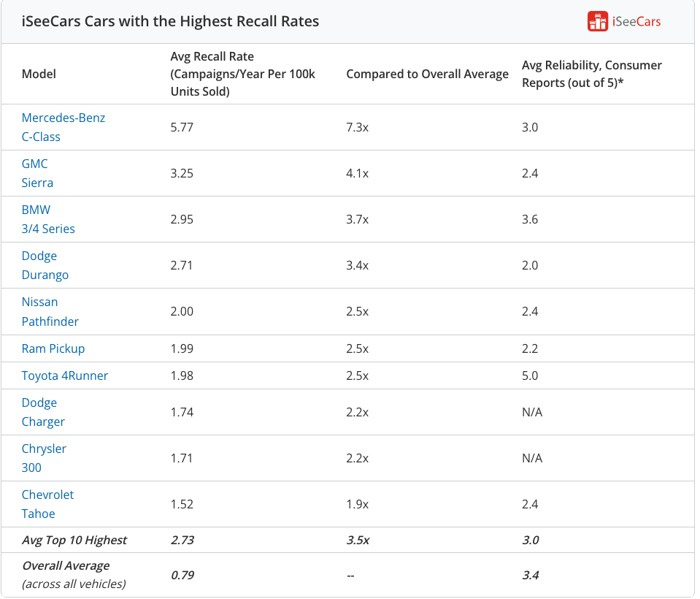Open the Dodge Durango model link

45,265
